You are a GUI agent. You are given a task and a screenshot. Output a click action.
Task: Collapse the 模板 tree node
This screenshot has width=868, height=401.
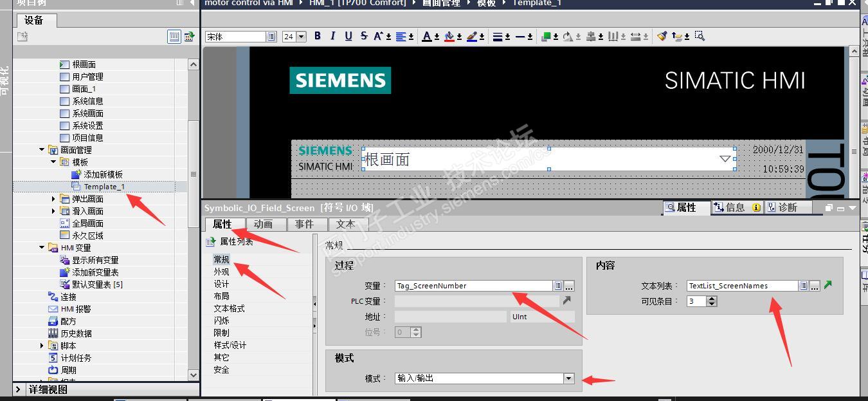(53, 162)
